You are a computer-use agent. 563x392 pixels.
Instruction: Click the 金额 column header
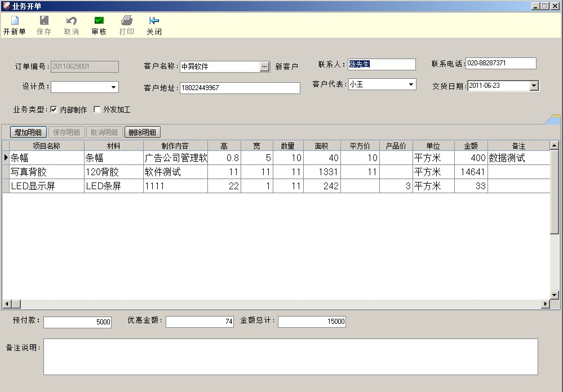[471, 146]
